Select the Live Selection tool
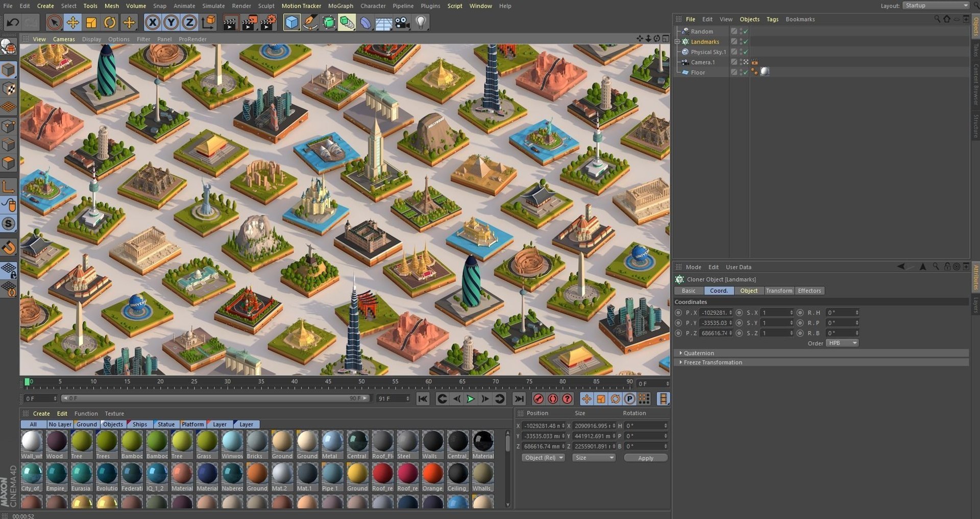This screenshot has width=980, height=519. [x=54, y=22]
